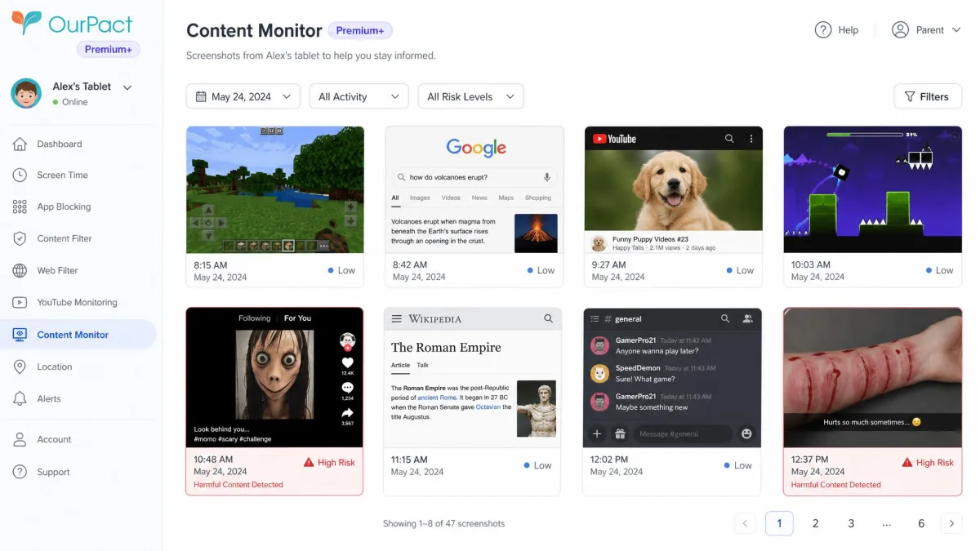
Task: Click the previous page arrow
Action: 745,523
